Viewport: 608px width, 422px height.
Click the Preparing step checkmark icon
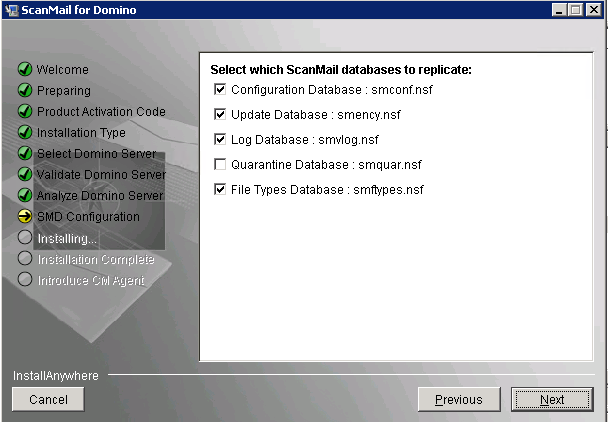click(x=26, y=91)
